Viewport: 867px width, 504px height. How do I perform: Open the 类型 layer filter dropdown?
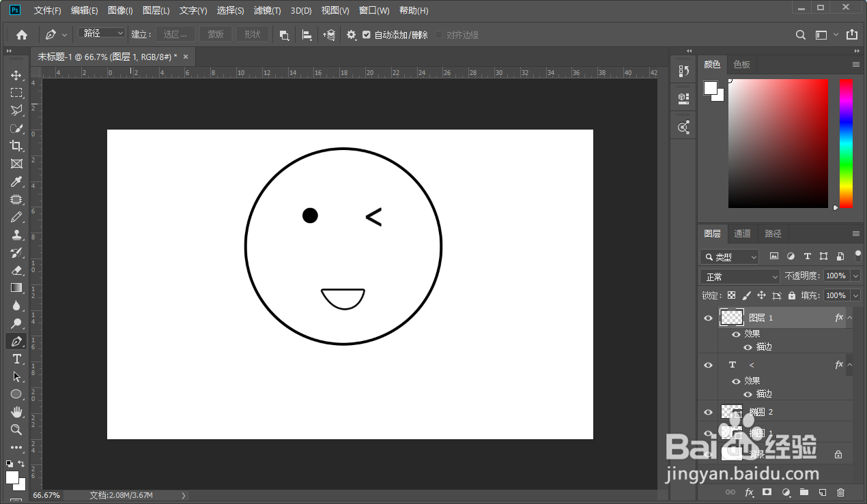pos(730,256)
